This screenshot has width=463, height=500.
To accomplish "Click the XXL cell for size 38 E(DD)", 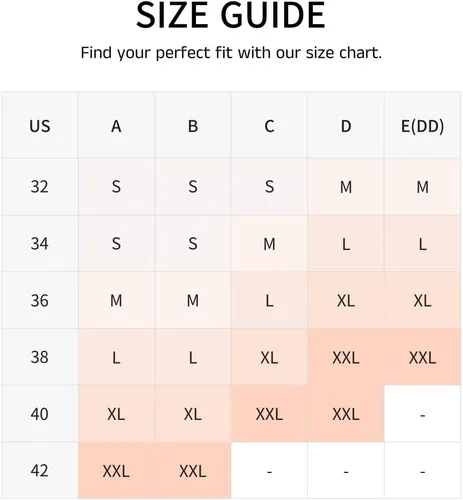I will [422, 357].
